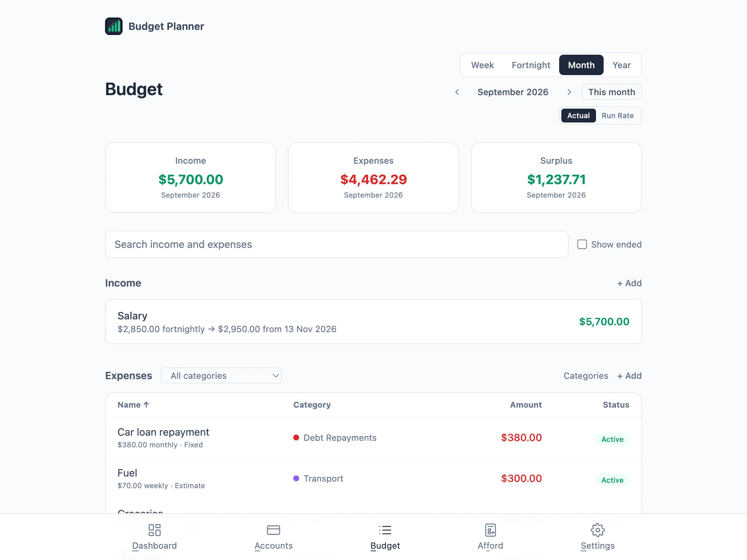This screenshot has height=560, width=747.
Task: Open the Fuel expense row
Action: pos(373,478)
